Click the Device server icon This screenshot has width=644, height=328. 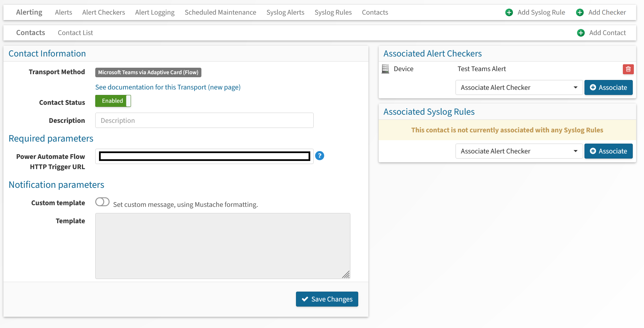click(385, 69)
